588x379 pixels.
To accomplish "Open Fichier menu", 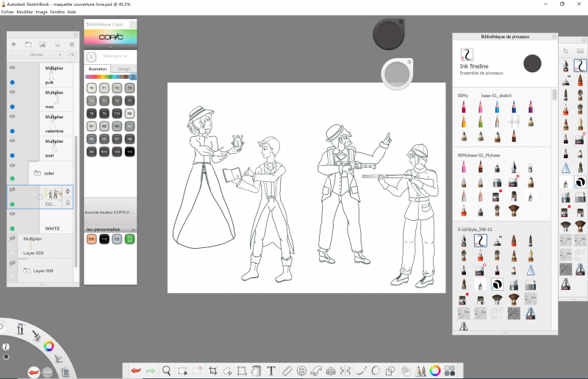I will coord(7,12).
